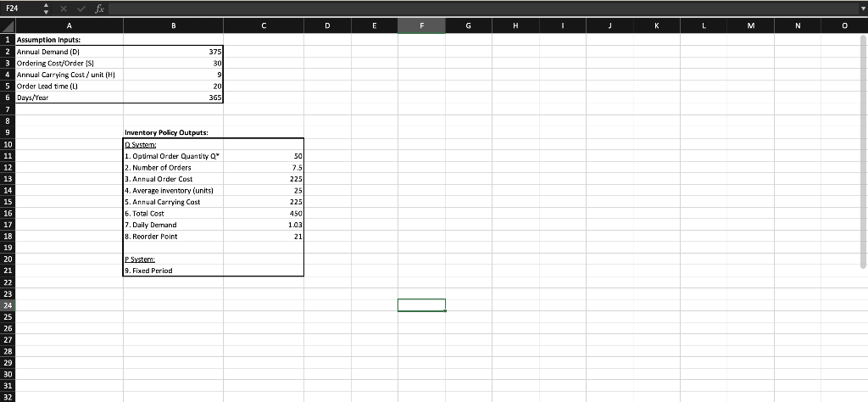Select the daily demand value 1.03
This screenshot has height=402, width=868.
pyautogui.click(x=264, y=225)
